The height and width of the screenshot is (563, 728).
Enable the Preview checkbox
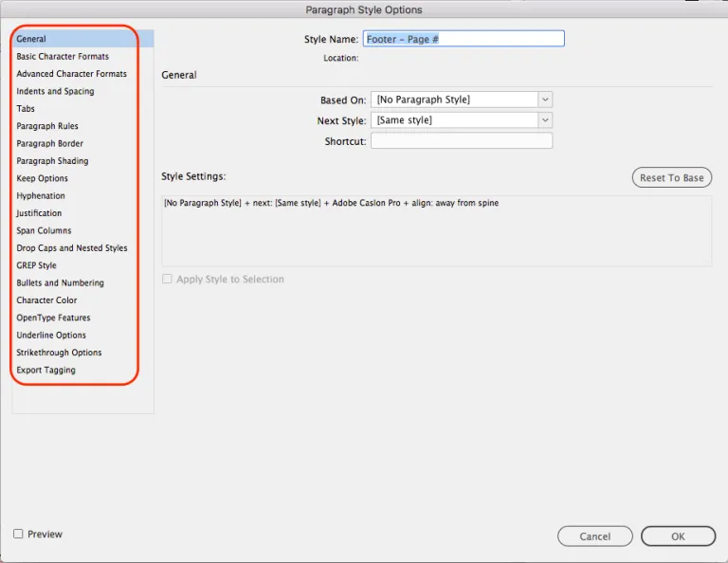[18, 534]
